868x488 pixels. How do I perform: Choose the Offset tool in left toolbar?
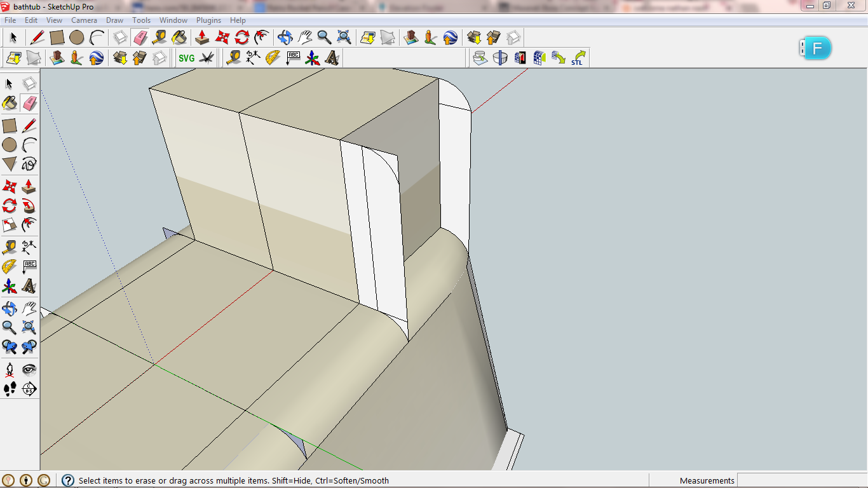29,225
